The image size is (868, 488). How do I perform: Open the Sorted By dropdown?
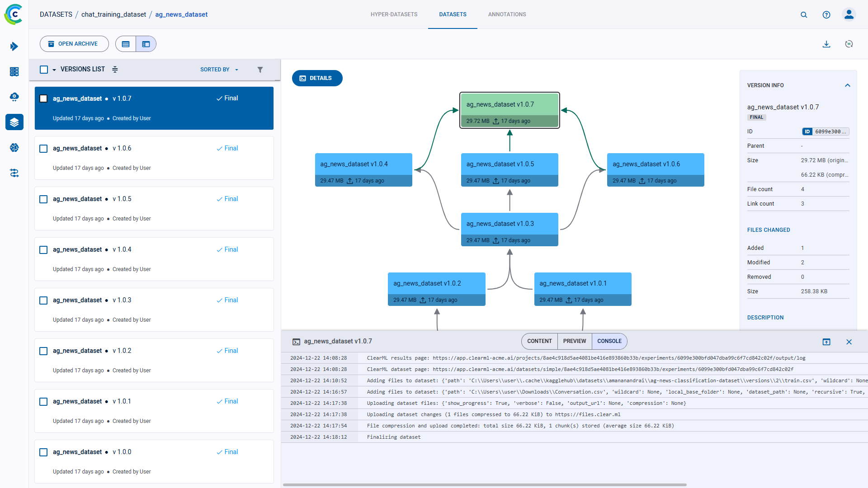[x=219, y=70]
